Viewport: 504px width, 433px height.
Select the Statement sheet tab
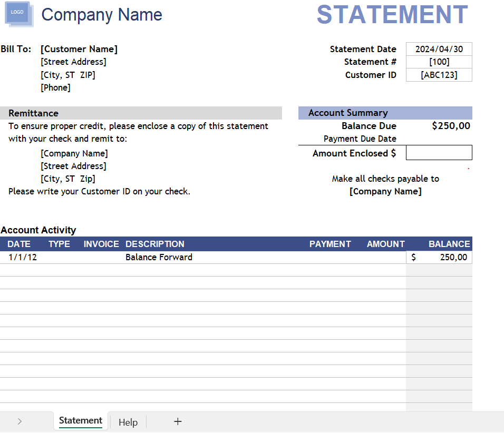[x=81, y=421]
